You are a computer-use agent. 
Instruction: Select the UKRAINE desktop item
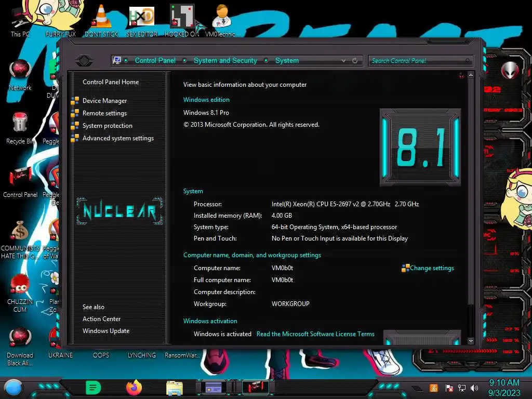point(60,355)
